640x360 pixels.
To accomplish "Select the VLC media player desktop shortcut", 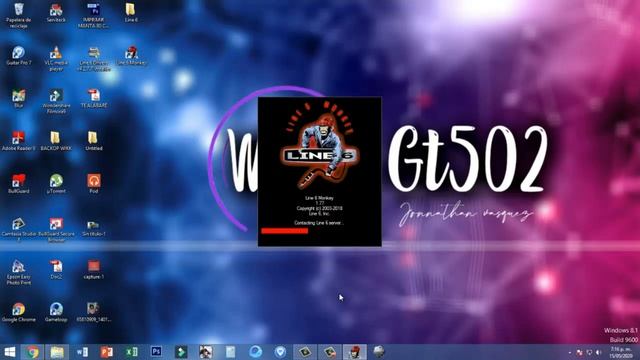I will [56, 58].
